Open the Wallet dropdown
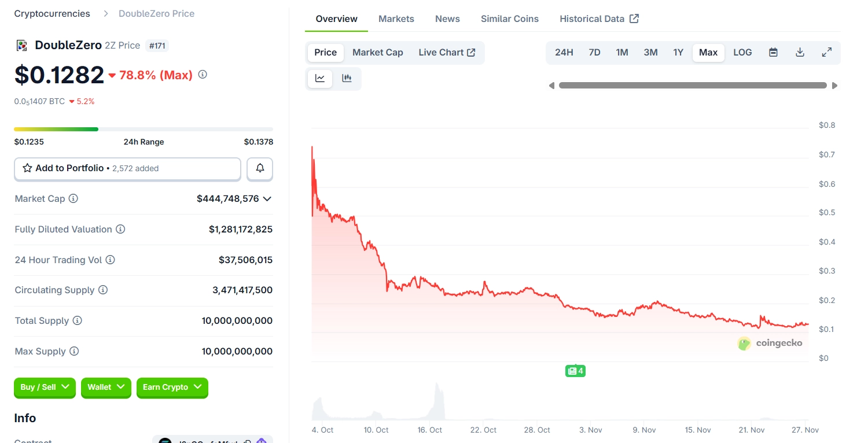Image resolution: width=868 pixels, height=443 pixels. coord(106,387)
